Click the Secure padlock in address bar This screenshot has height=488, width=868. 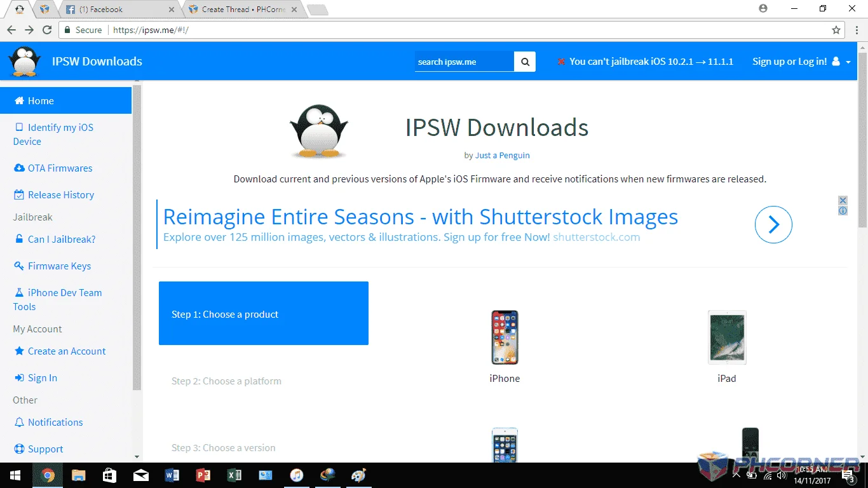click(68, 30)
